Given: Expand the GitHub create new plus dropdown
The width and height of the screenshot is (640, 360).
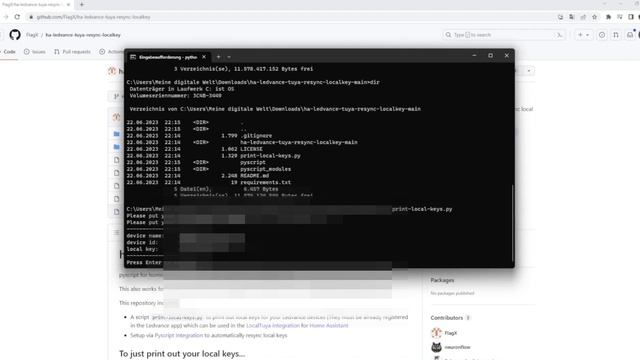Looking at the screenshot, I should 583,35.
